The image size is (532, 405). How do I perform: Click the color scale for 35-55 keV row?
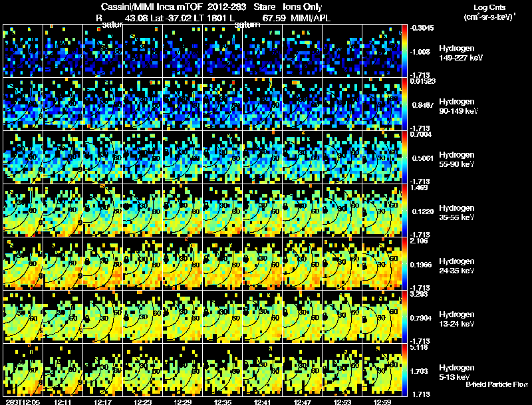click(404, 210)
